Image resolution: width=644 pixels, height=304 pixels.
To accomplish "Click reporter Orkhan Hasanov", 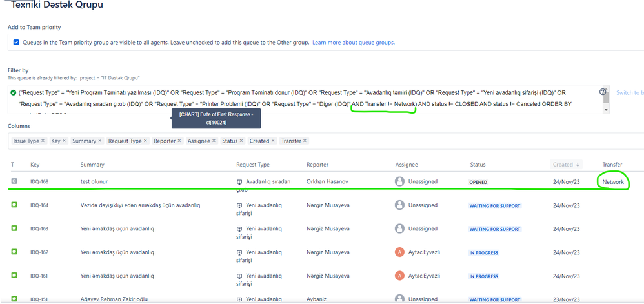I will click(x=327, y=181).
